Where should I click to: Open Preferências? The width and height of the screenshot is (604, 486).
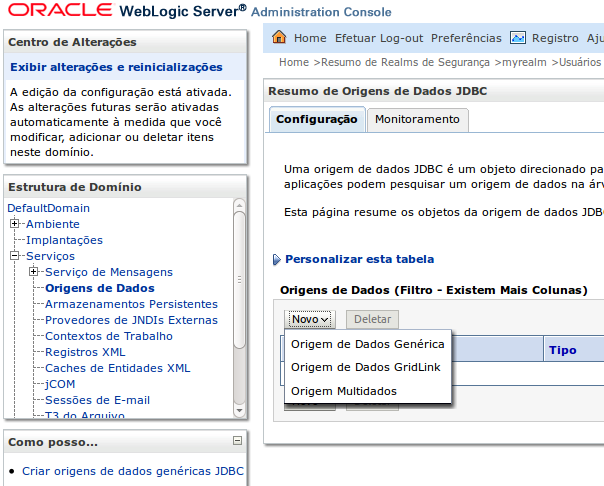coord(466,38)
